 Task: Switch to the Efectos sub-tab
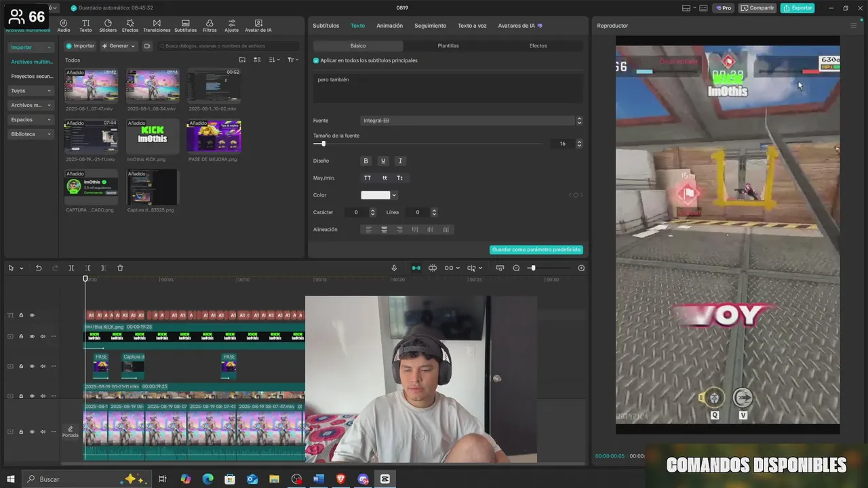point(538,46)
